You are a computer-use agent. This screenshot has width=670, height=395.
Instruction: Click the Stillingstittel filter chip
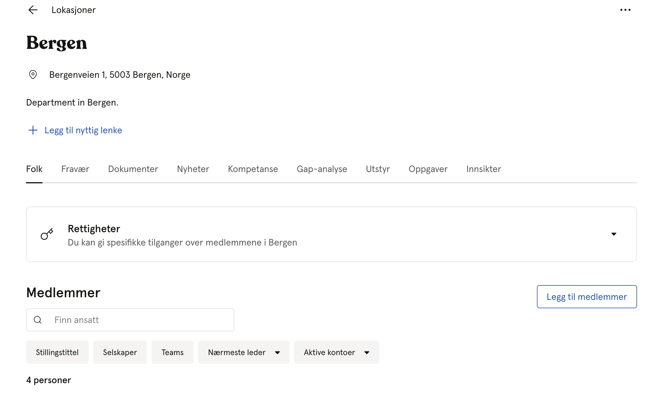pyautogui.click(x=57, y=352)
